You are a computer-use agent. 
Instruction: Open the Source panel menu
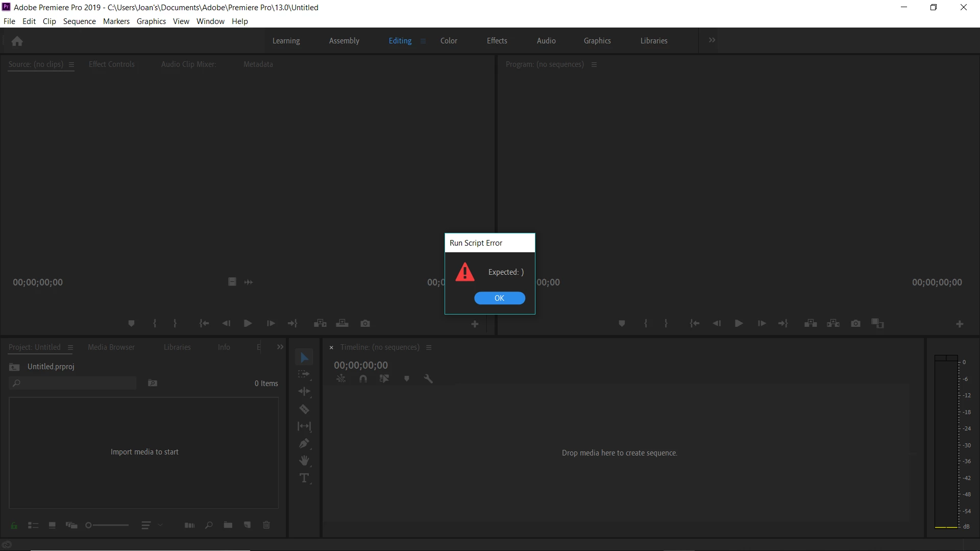pyautogui.click(x=71, y=65)
